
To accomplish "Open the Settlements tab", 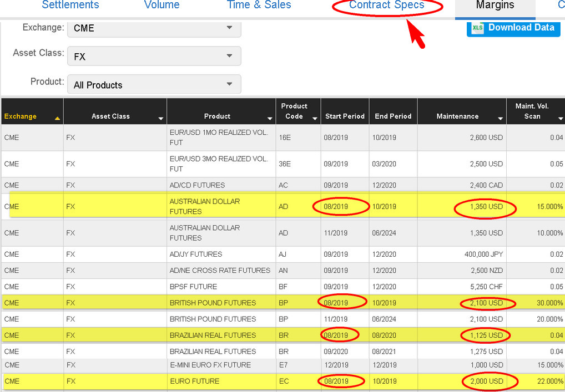I will coord(70,5).
